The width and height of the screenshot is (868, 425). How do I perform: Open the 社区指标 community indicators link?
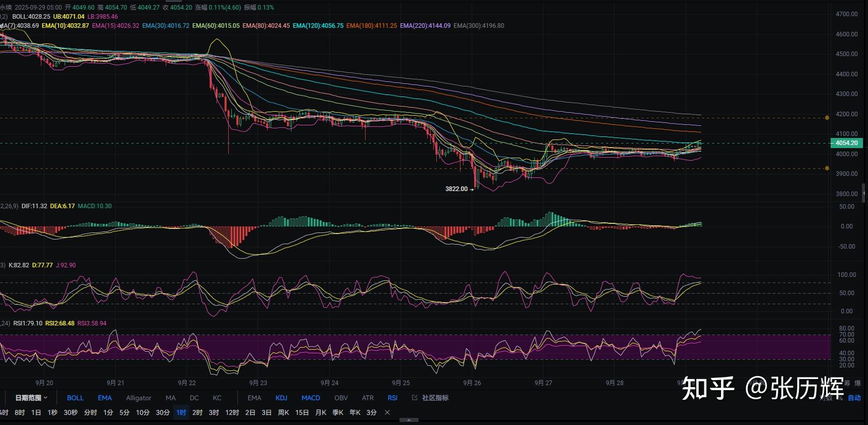(x=435, y=398)
